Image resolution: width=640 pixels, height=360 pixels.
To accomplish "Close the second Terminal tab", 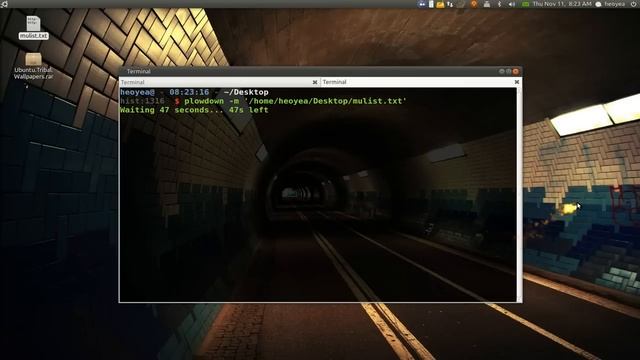I will click(x=517, y=82).
